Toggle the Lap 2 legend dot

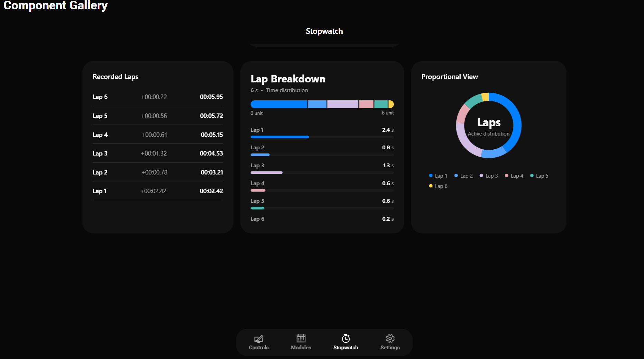click(456, 176)
